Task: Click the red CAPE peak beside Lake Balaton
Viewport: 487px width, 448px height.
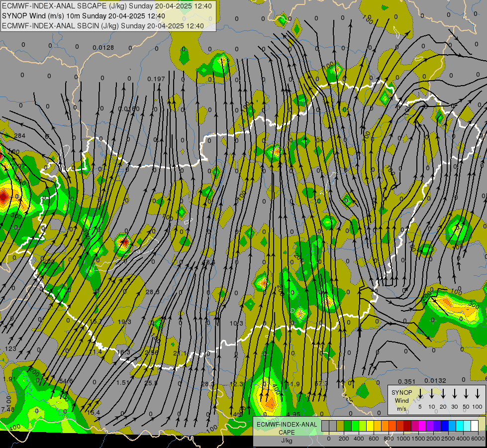Action: [x=124, y=241]
